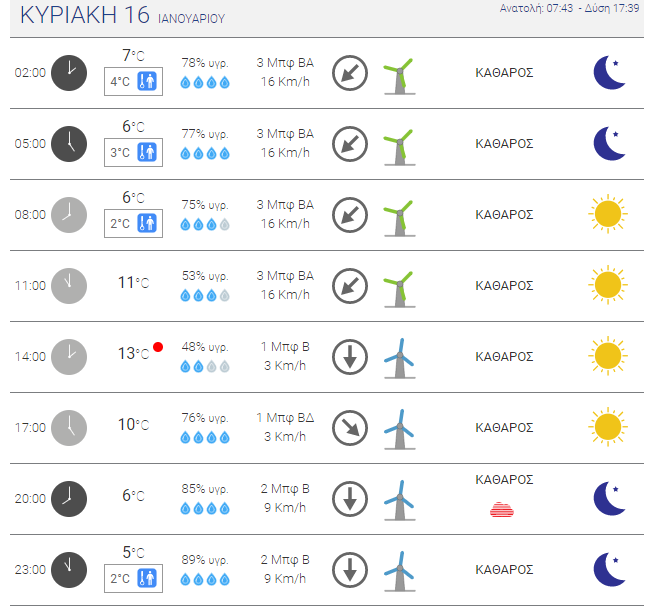Click the 89% humidity droplets row
The image size is (658, 610).
(x=205, y=580)
